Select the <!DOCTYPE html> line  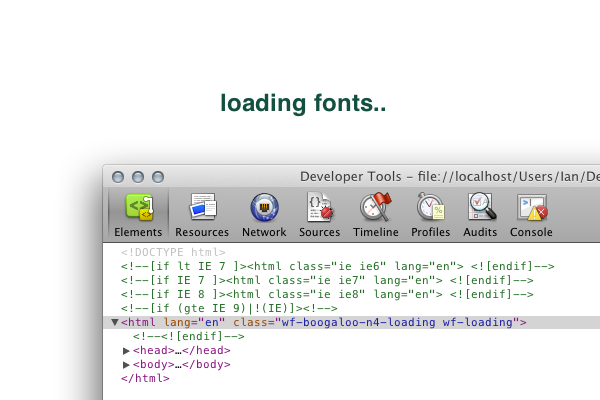[173, 252]
